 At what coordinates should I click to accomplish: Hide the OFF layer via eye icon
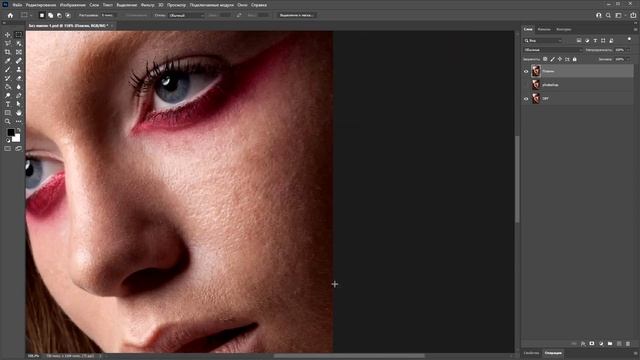tap(526, 98)
